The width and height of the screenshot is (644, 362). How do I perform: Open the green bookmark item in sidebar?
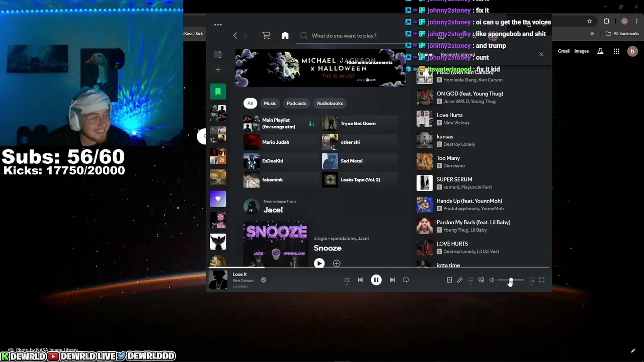pyautogui.click(x=218, y=92)
